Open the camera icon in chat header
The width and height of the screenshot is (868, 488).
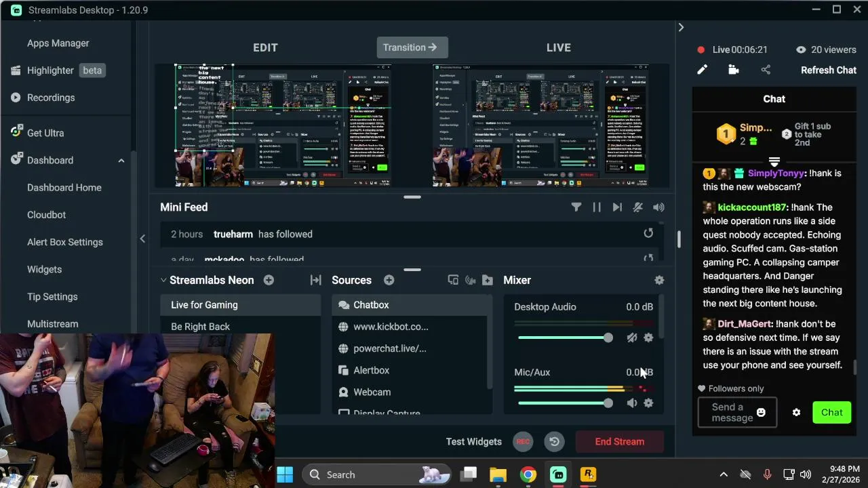point(733,70)
